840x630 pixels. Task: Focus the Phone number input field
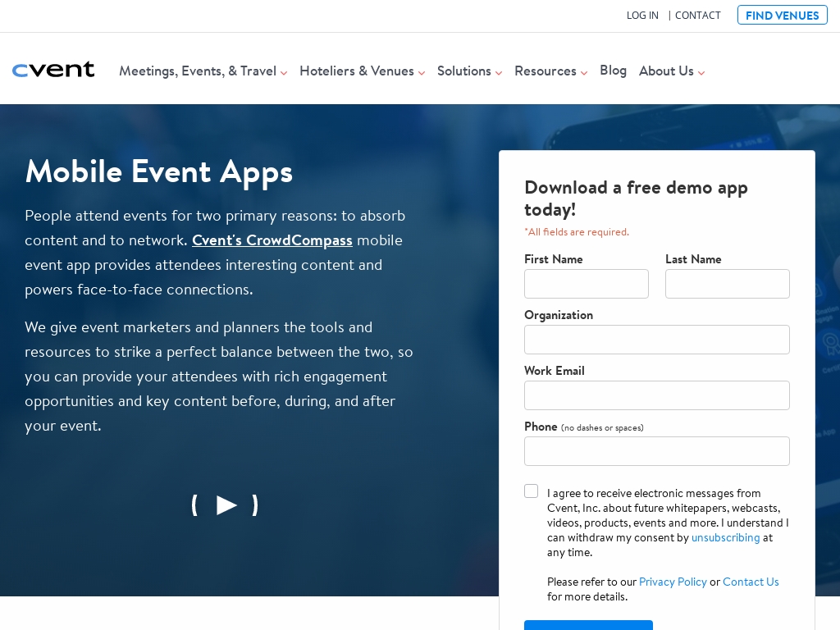pyautogui.click(x=657, y=451)
